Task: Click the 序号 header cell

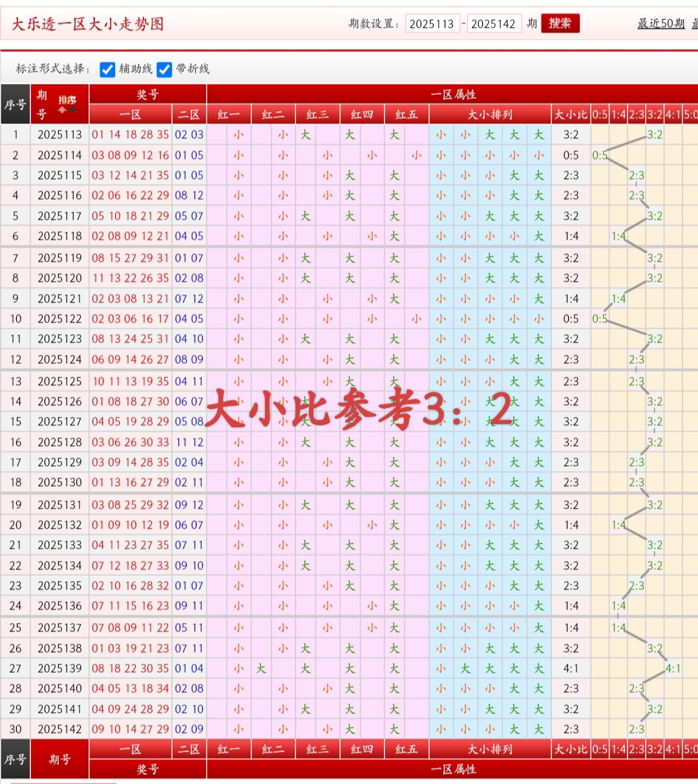Action: [16, 105]
